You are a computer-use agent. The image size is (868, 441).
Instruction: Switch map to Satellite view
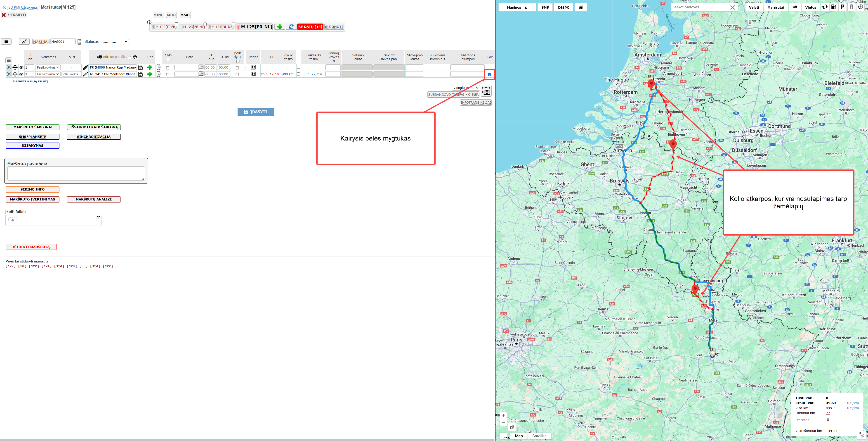pyautogui.click(x=539, y=436)
